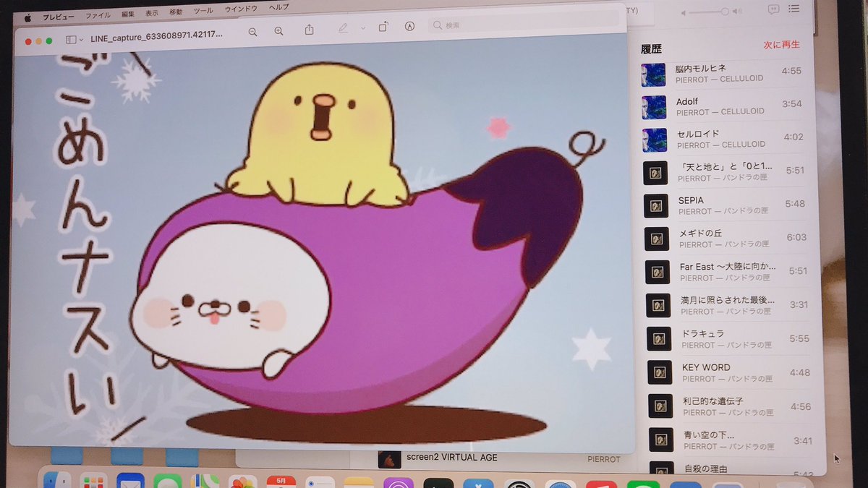Open Reminders from the Dock
The height and width of the screenshot is (488, 868).
[x=319, y=482]
